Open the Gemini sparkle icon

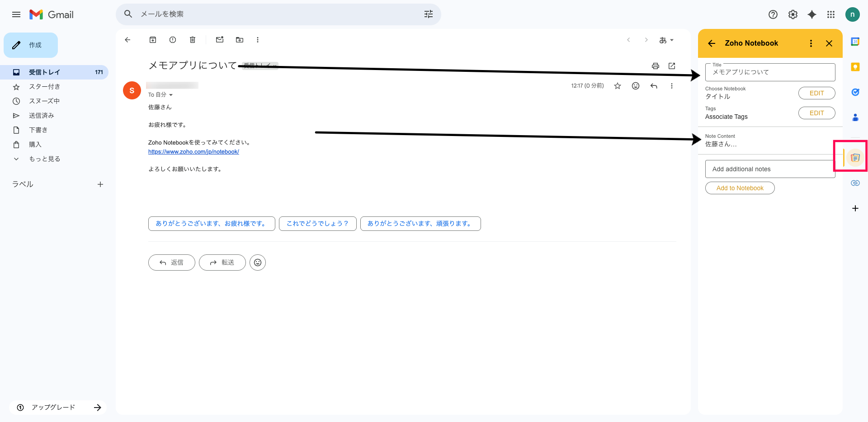[x=812, y=14]
